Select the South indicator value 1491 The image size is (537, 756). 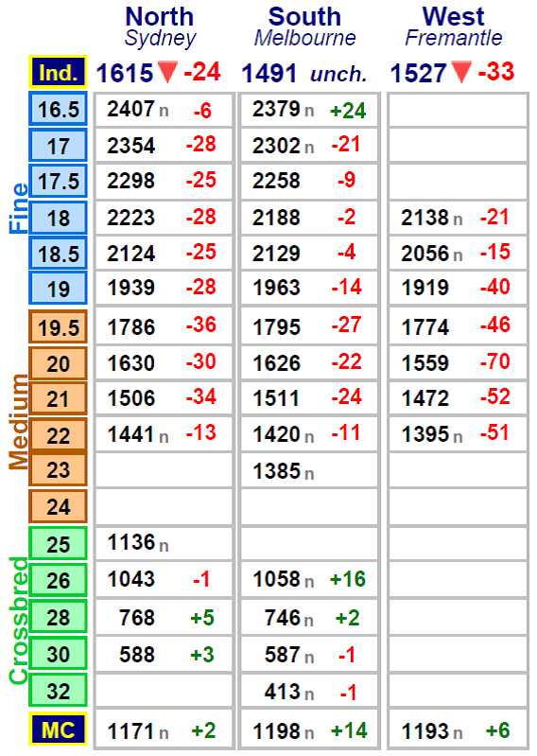click(x=268, y=74)
